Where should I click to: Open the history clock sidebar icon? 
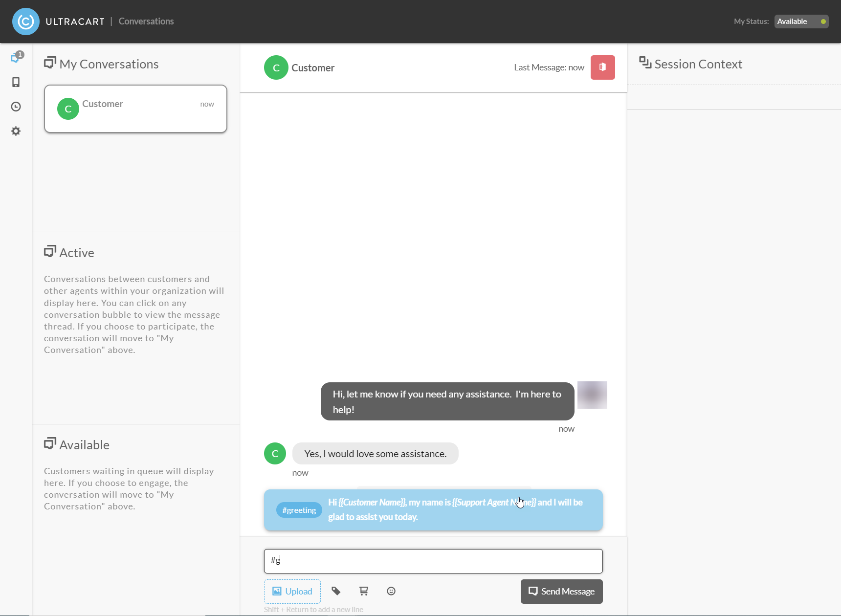tap(16, 107)
